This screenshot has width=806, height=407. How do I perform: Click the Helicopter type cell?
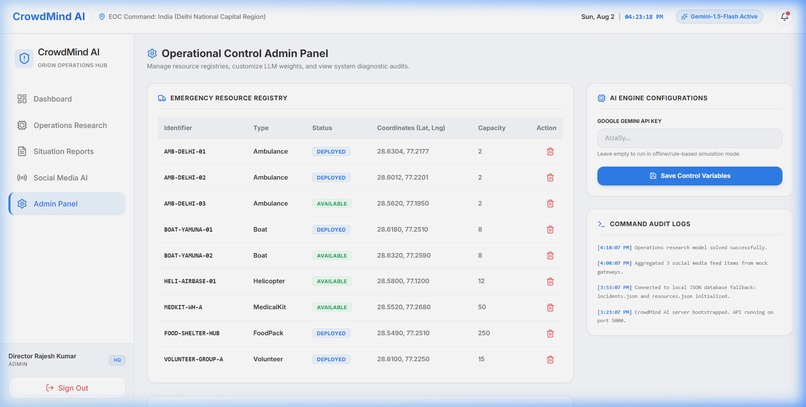pos(269,281)
